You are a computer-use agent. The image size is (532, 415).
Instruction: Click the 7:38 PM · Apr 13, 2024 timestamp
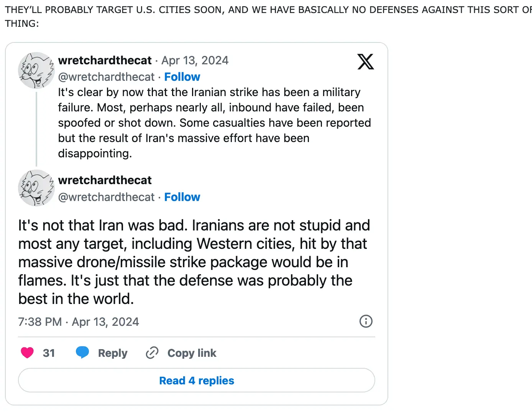pyautogui.click(x=79, y=322)
